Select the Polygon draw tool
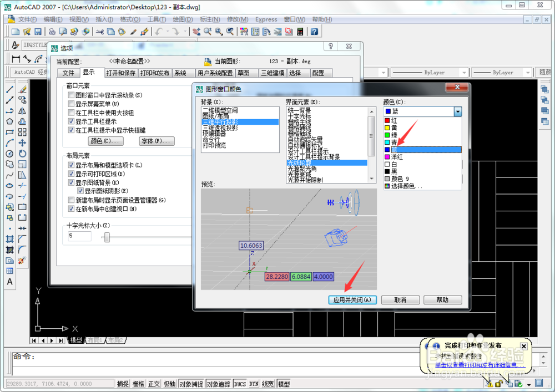 9,121
